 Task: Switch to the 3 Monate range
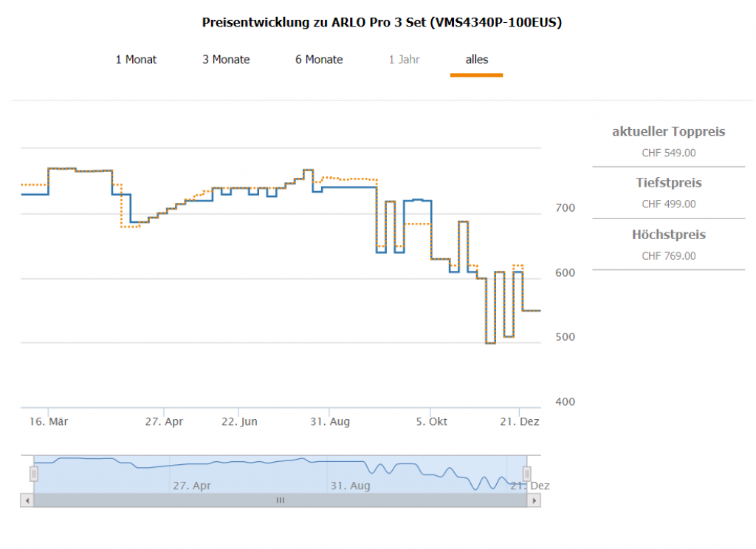pos(226,60)
